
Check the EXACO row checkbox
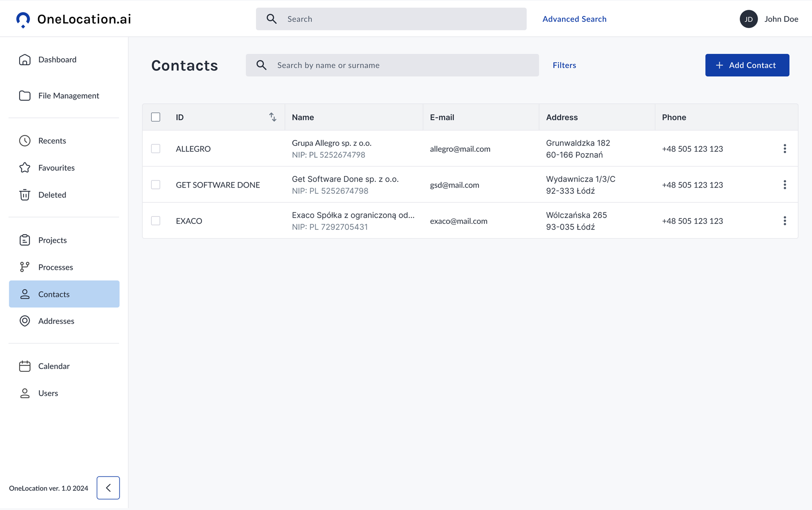coord(156,221)
